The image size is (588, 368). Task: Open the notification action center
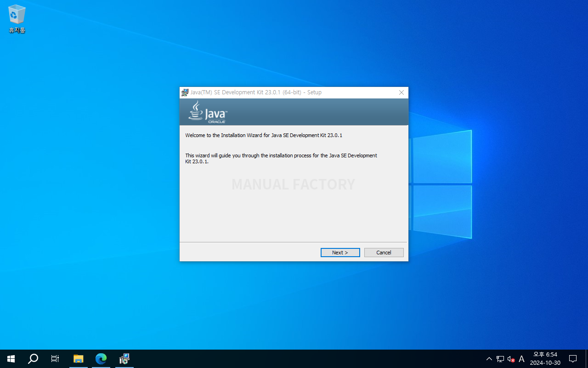[x=573, y=359]
